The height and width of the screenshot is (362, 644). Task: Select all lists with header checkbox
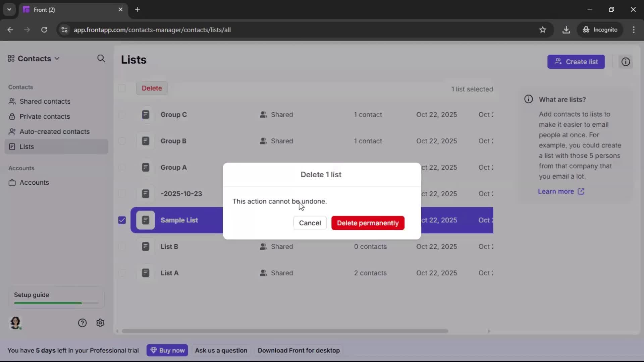coord(122,88)
